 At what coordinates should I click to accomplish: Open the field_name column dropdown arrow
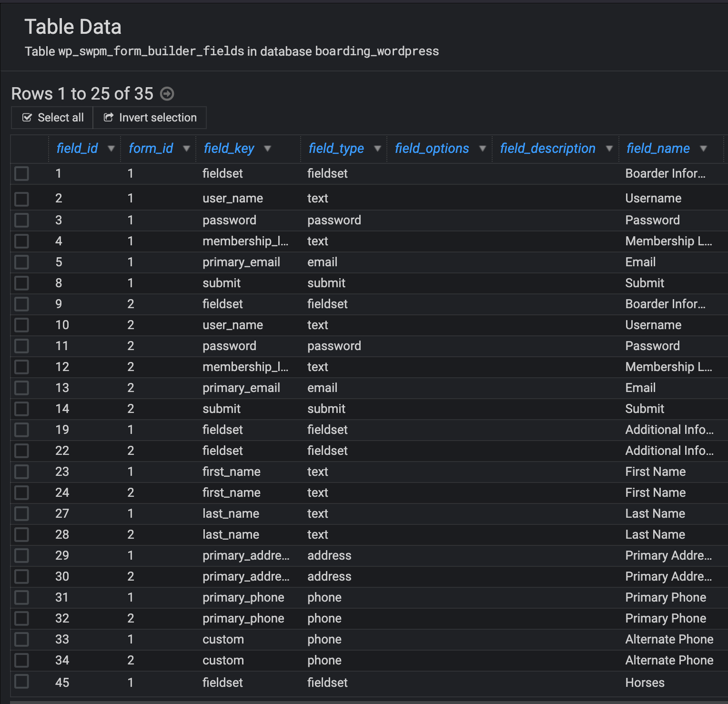click(x=703, y=149)
